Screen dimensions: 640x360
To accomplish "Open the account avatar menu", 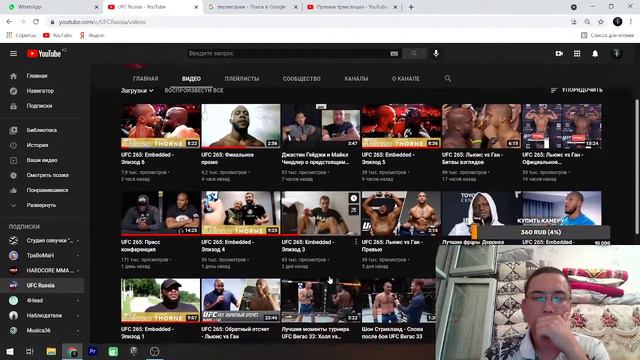I will point(617,53).
